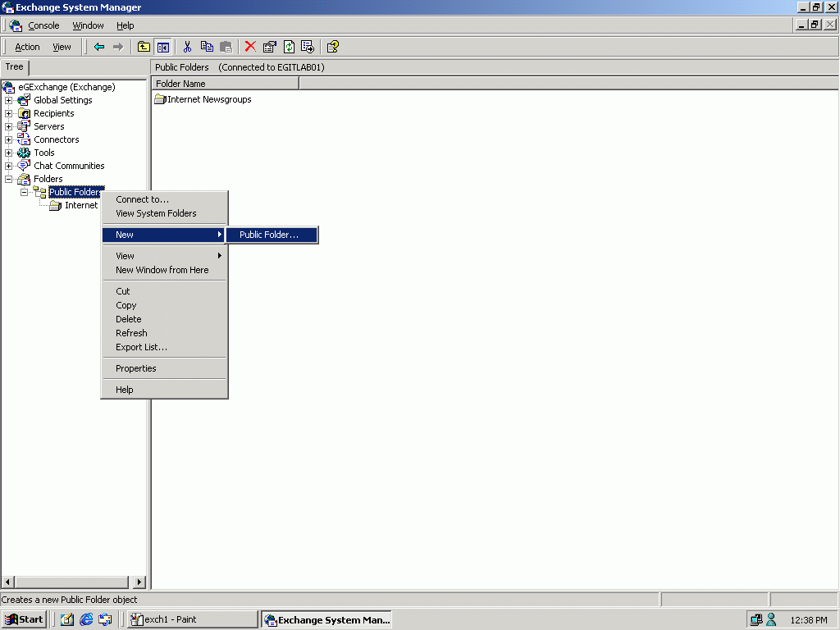Image resolution: width=840 pixels, height=630 pixels.
Task: Collapse the Folders node
Action: (8, 179)
